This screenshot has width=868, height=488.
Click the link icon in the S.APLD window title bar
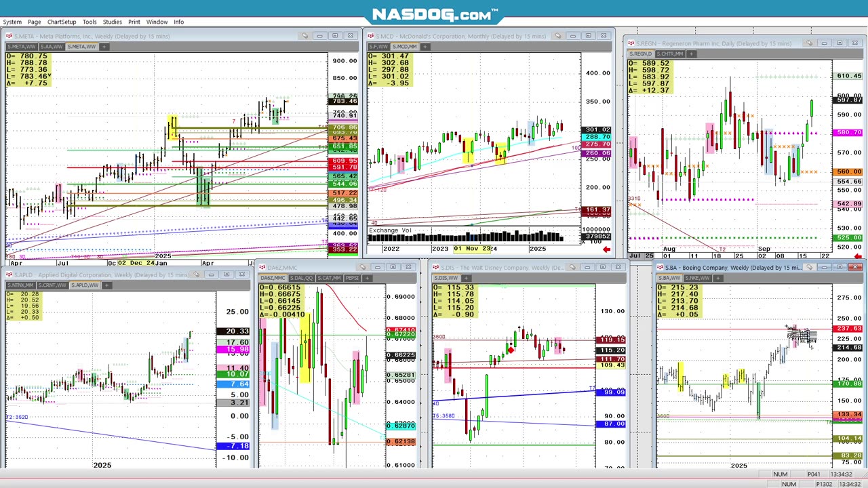point(196,274)
